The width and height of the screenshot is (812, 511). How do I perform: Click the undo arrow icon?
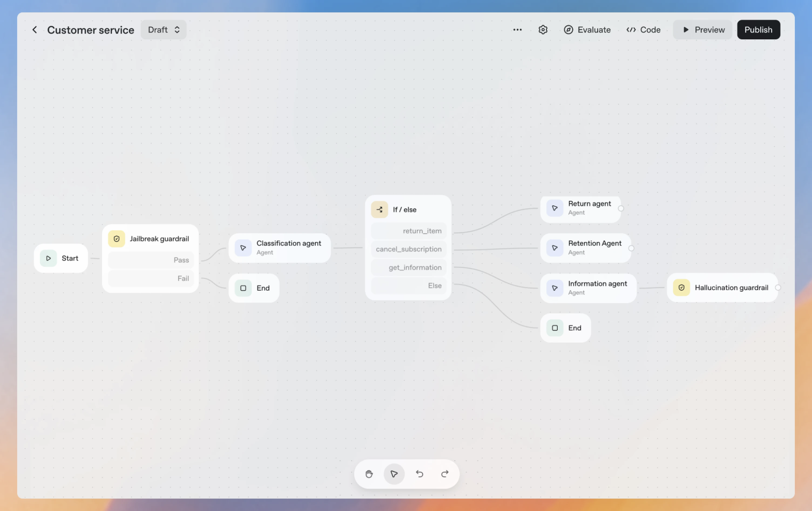[x=419, y=474]
